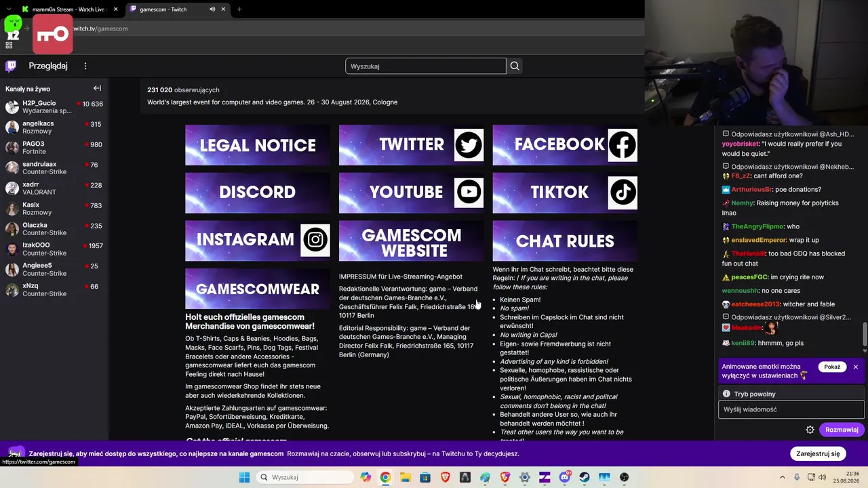The image size is (868, 488).
Task: Open Discord from the taskbar
Action: tap(565, 477)
